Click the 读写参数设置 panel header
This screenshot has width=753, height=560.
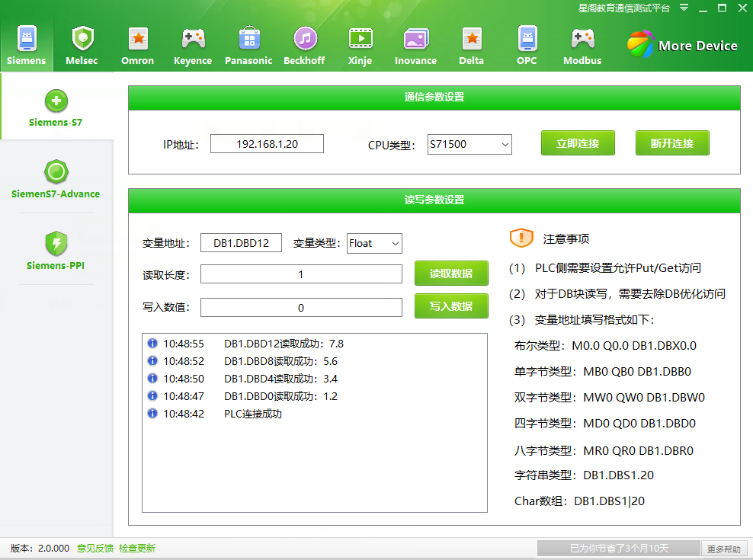[x=434, y=200]
